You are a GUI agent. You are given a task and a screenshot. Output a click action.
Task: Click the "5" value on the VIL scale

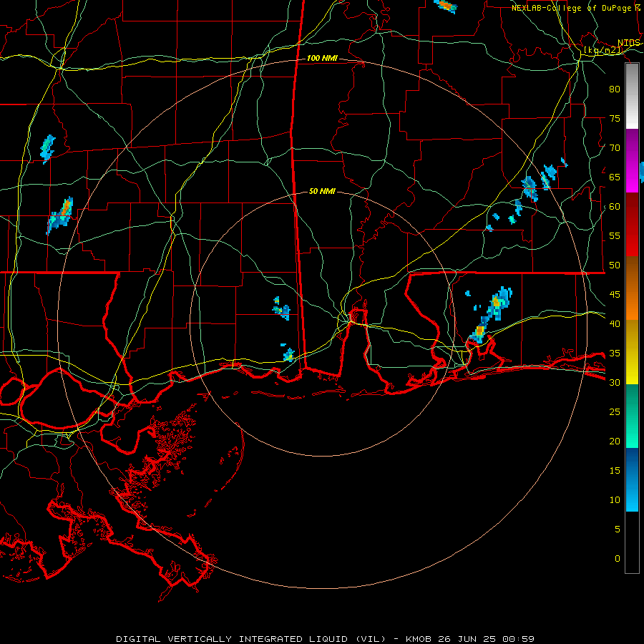[618, 530]
